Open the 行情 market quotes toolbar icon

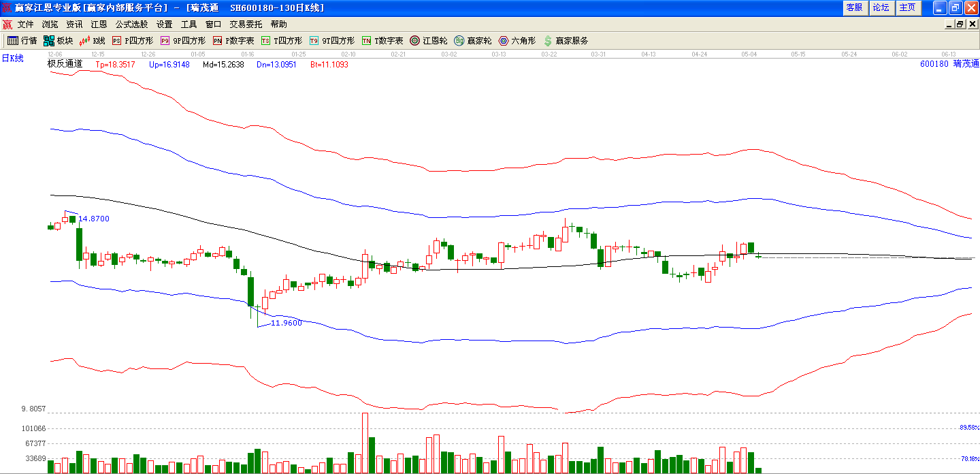[x=22, y=41]
